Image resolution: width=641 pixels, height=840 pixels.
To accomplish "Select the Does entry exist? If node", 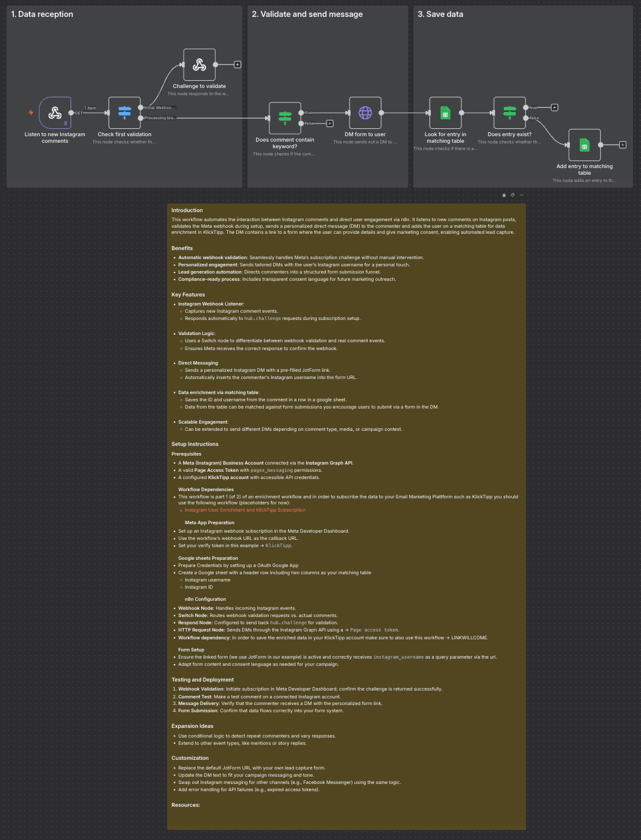I will pyautogui.click(x=510, y=113).
